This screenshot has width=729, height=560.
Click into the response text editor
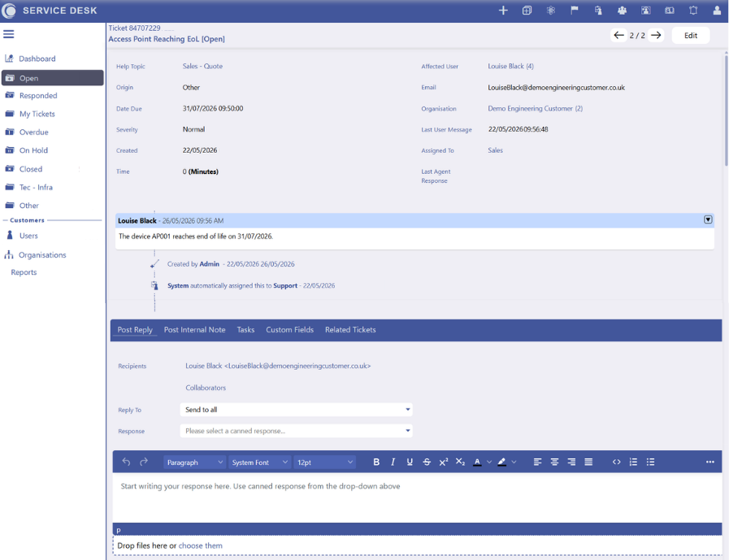(x=417, y=497)
